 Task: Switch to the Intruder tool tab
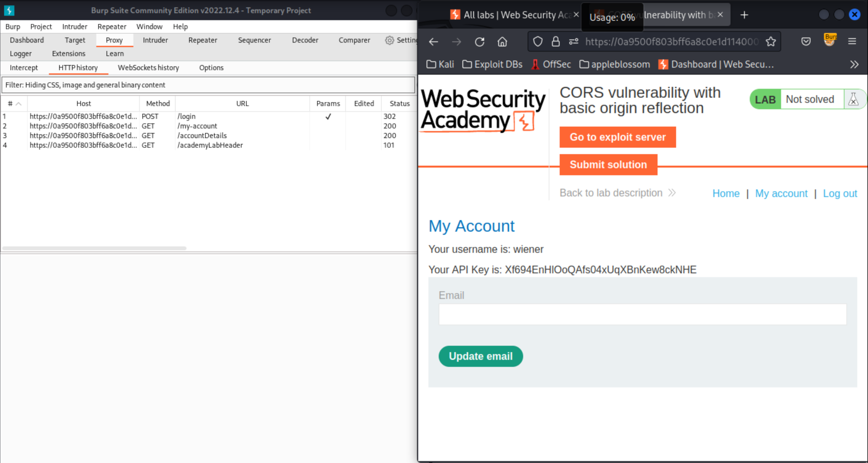click(156, 40)
